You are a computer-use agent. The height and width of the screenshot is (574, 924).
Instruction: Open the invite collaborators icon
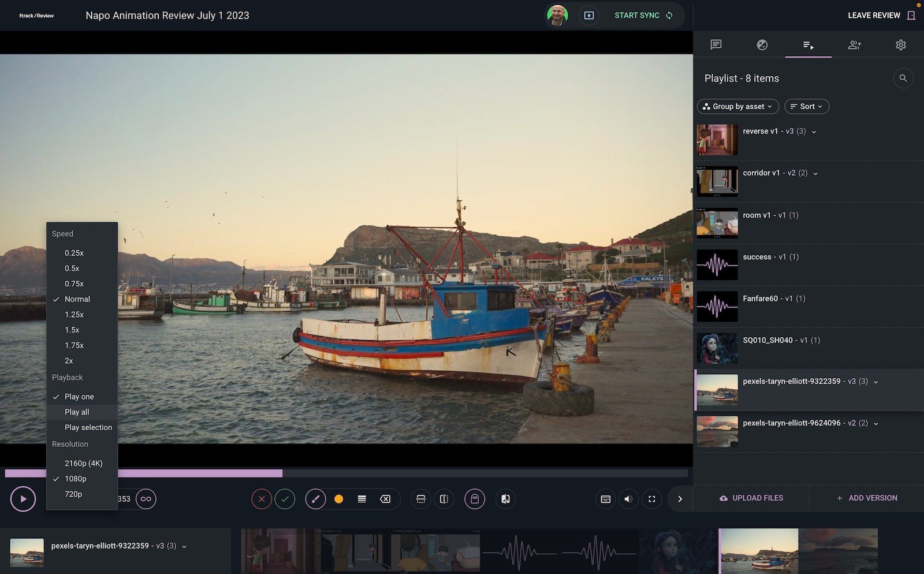pos(854,45)
